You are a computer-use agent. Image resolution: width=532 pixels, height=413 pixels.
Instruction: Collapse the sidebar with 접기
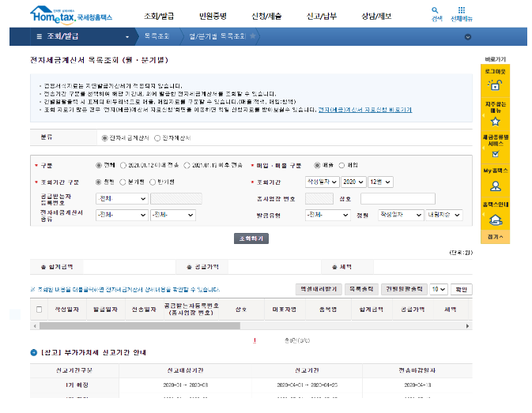coord(496,237)
